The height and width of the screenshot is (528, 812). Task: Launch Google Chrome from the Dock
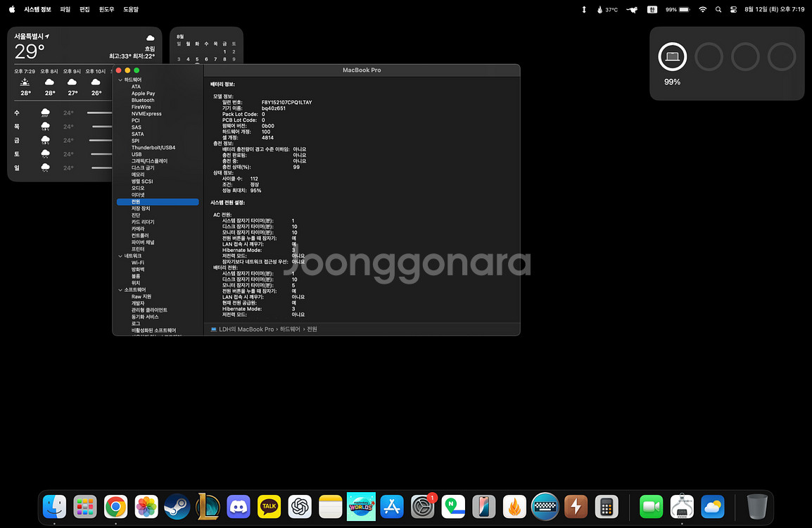tap(115, 506)
